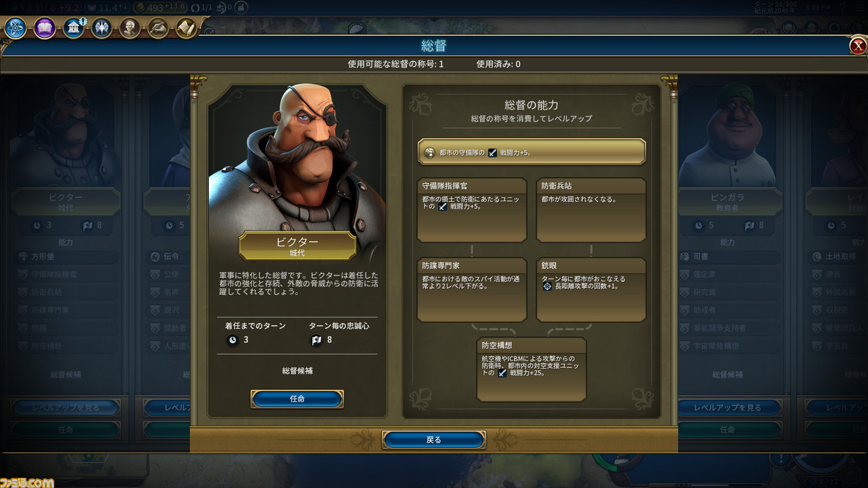Viewport: 868px width, 488px height.
Task: Select the 守備隊指揮官 promotion card
Action: tap(472, 210)
